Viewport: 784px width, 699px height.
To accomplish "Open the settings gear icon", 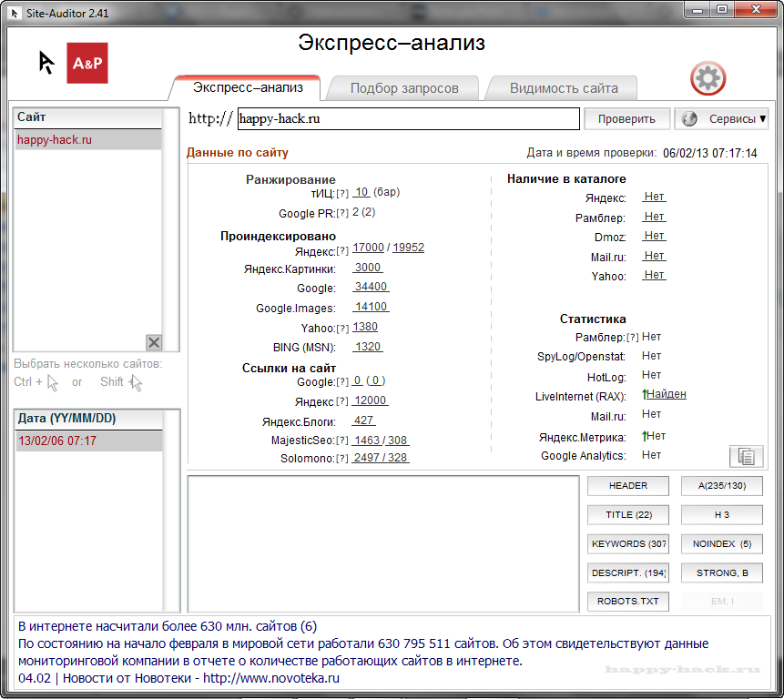I will (708, 78).
